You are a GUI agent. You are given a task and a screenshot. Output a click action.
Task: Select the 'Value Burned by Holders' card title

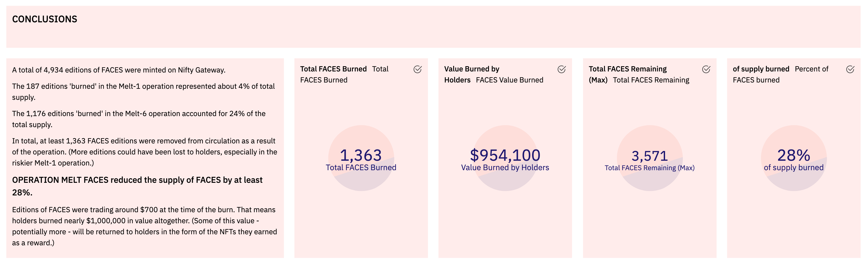pyautogui.click(x=471, y=69)
